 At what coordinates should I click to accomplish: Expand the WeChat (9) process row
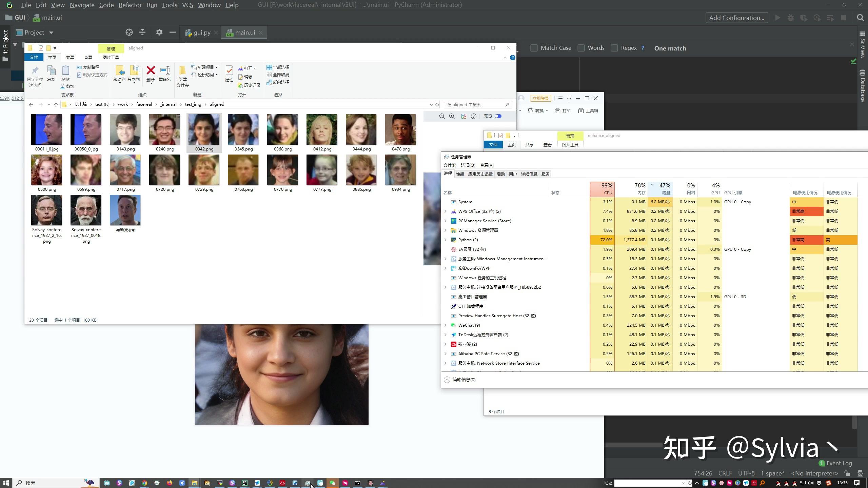point(446,325)
